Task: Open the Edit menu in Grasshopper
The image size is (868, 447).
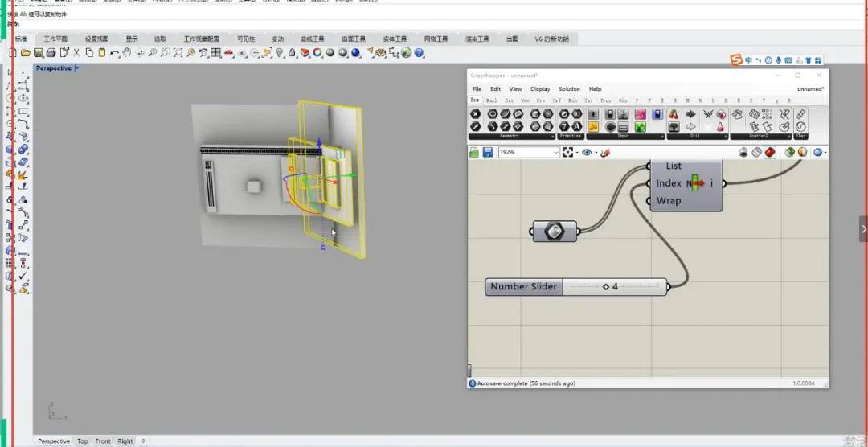Action: point(495,88)
